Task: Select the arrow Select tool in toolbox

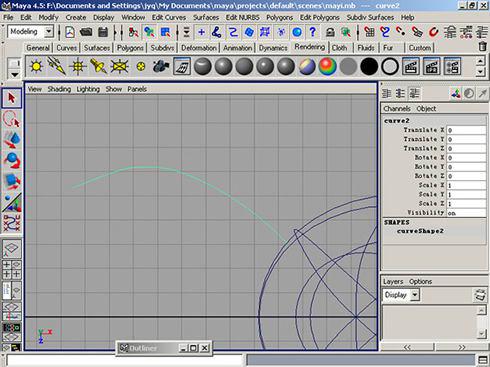Action: point(12,98)
